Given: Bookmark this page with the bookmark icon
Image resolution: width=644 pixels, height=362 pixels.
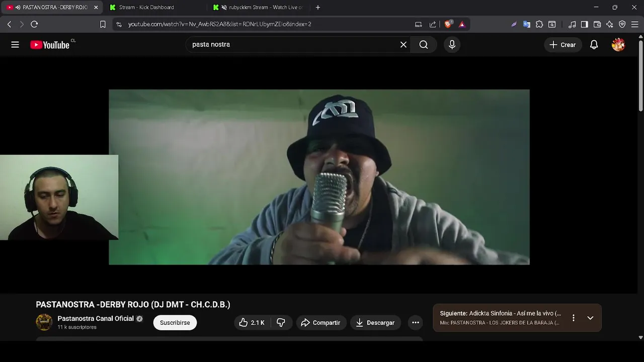Looking at the screenshot, I should pyautogui.click(x=103, y=24).
